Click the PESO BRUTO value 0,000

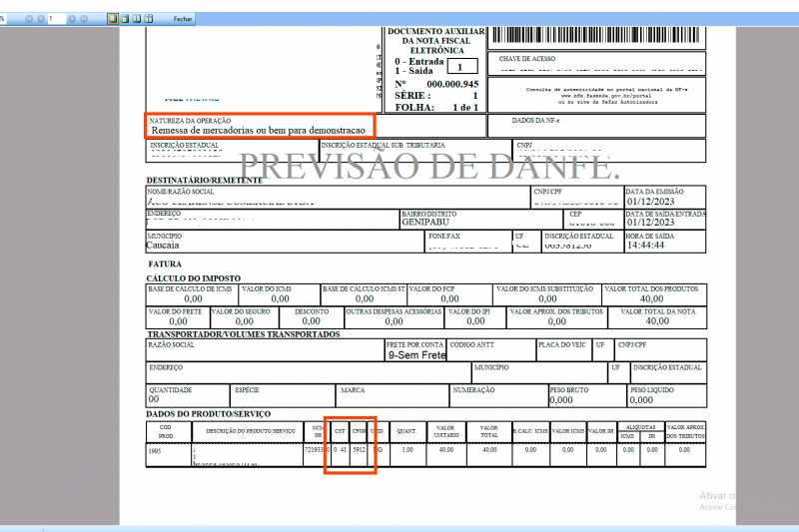pos(561,400)
